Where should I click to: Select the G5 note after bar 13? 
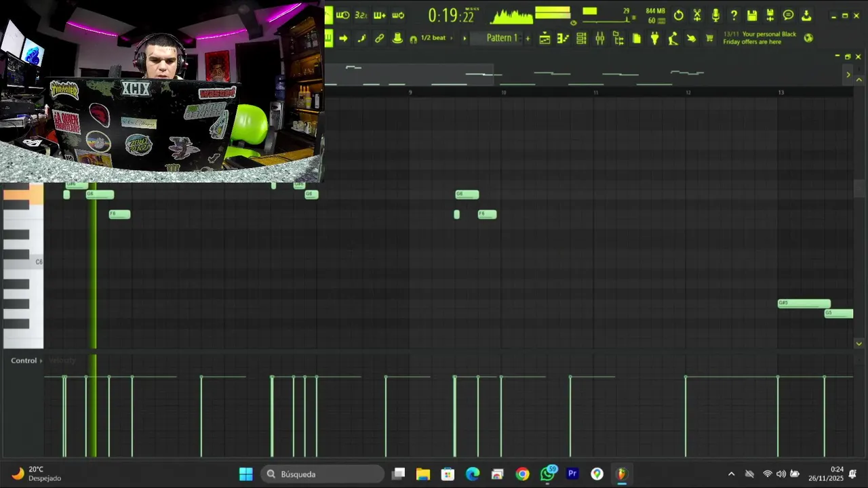[839, 313]
